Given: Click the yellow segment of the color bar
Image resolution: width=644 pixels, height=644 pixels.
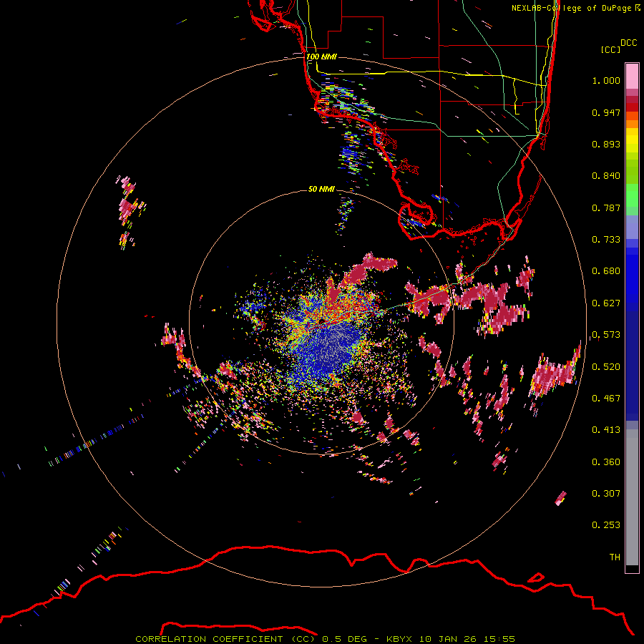Looking at the screenshot, I should tap(632, 141).
